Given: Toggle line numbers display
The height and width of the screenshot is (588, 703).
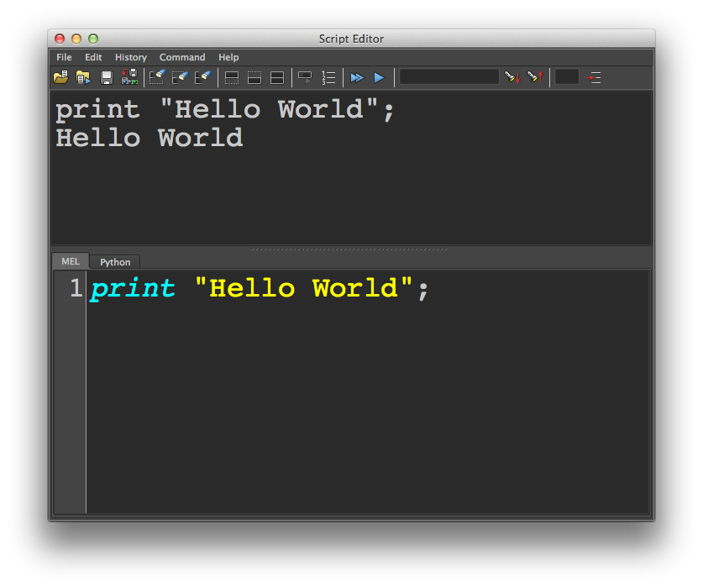Looking at the screenshot, I should [328, 77].
